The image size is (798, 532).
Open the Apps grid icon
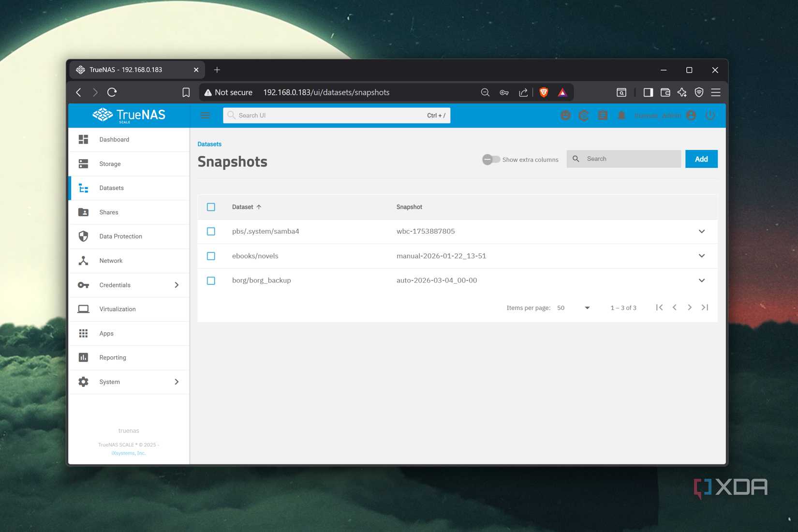click(83, 333)
